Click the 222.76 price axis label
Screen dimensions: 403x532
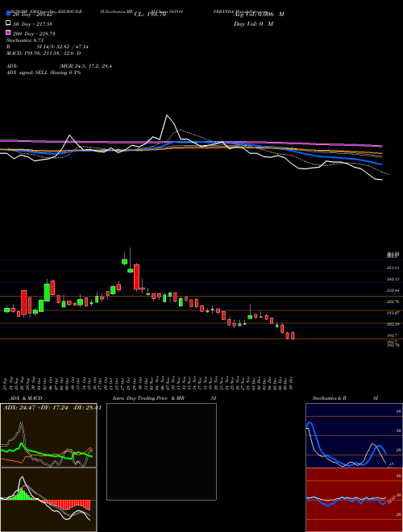pyautogui.click(x=393, y=301)
